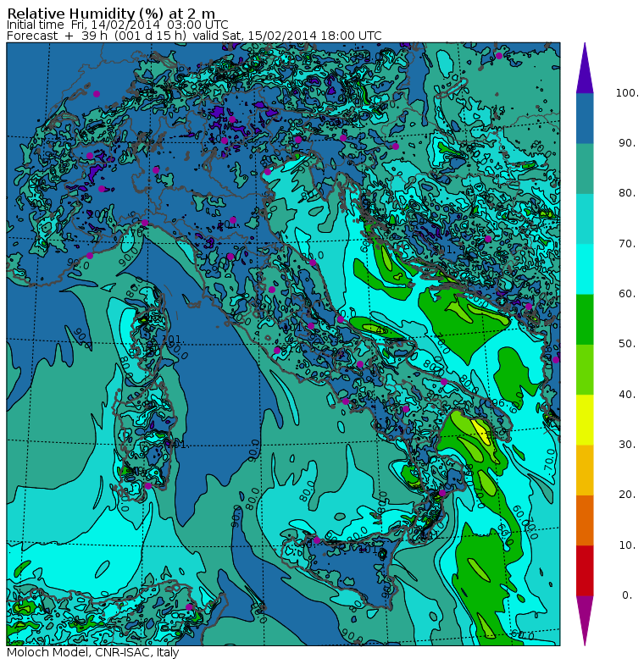Pick the turquoise 70–80 legend band

click(585, 219)
